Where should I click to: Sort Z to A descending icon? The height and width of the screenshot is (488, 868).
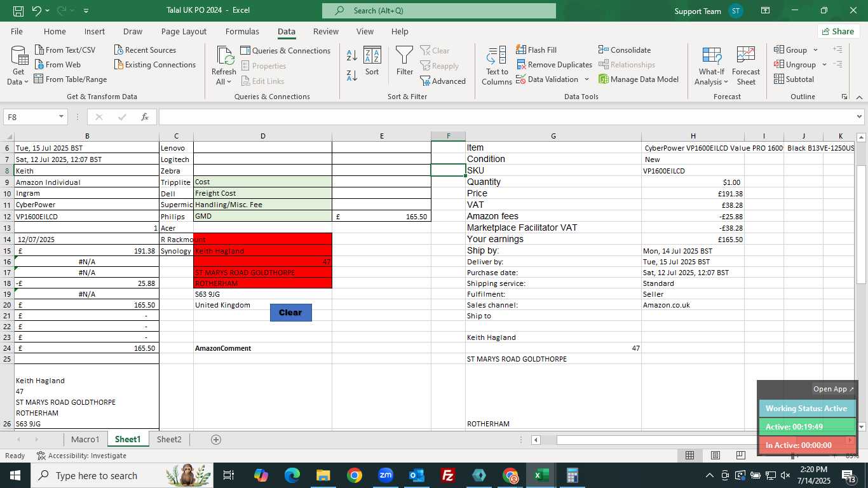[x=351, y=76]
